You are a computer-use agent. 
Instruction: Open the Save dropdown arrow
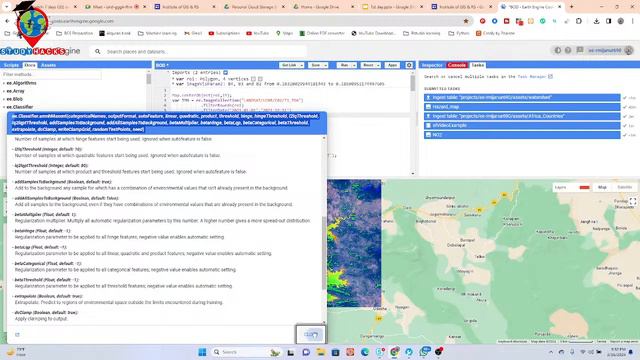click(x=326, y=65)
